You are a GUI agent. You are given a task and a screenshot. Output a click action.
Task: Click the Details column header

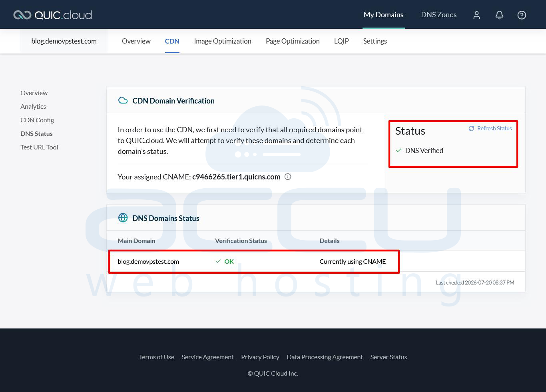pos(329,241)
